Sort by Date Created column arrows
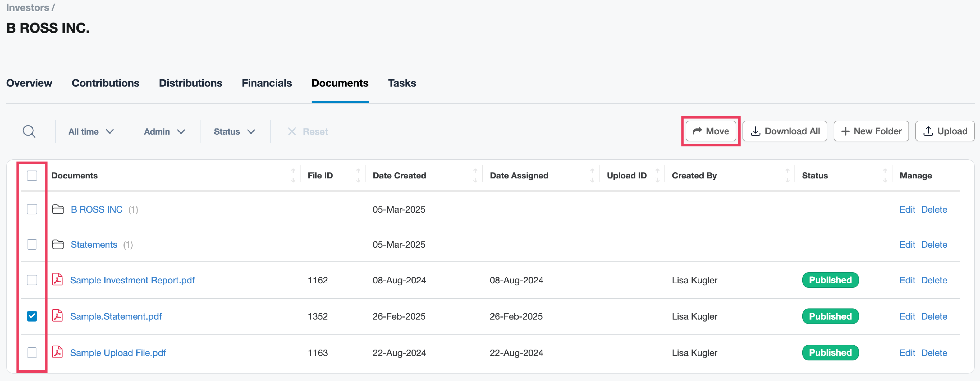 [475, 175]
